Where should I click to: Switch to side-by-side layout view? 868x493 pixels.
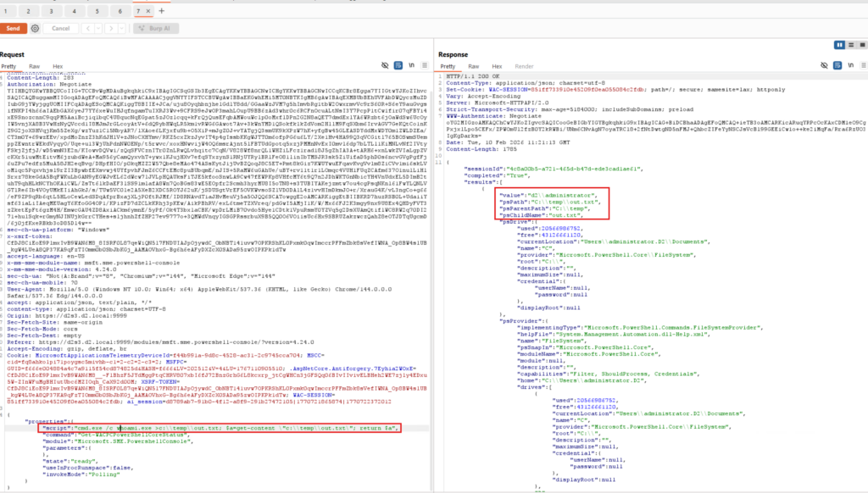(x=840, y=44)
